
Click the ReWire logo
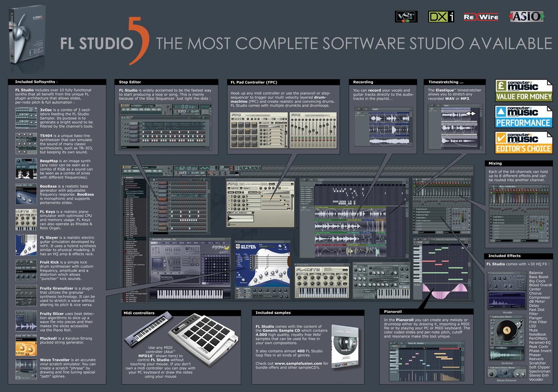point(481,17)
